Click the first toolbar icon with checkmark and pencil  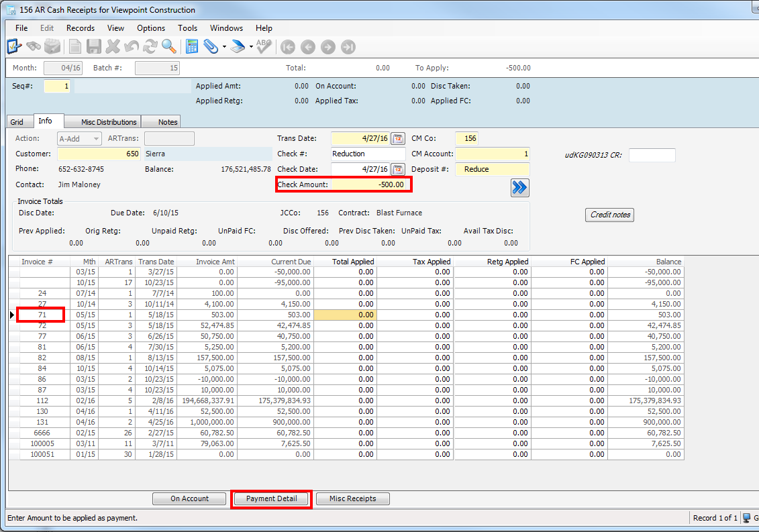pyautogui.click(x=14, y=46)
